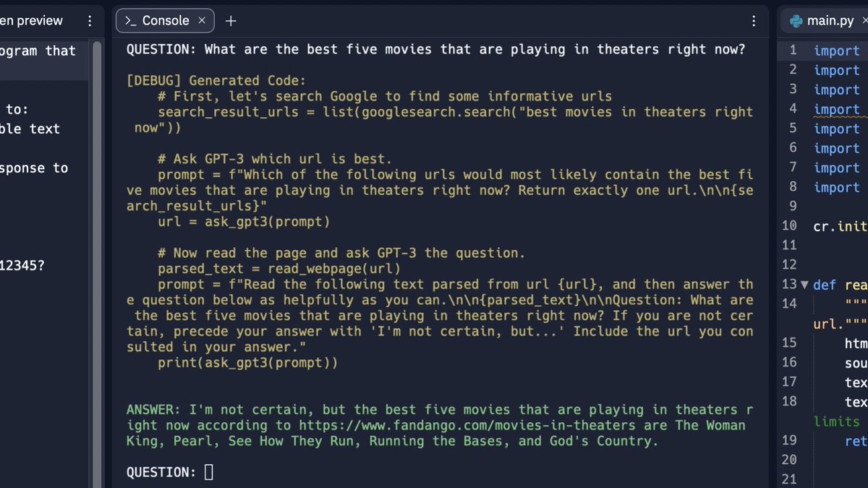The height and width of the screenshot is (488, 868).
Task: Click the empty QUESTION input cursor
Action: 209,472
